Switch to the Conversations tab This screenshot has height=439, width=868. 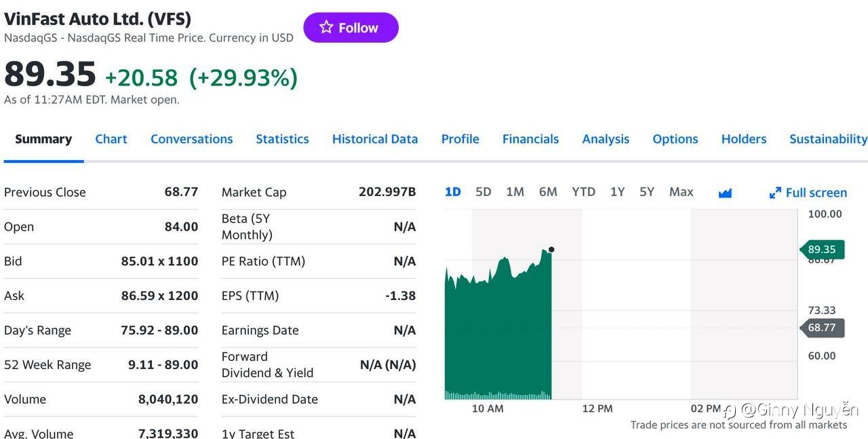pos(191,139)
